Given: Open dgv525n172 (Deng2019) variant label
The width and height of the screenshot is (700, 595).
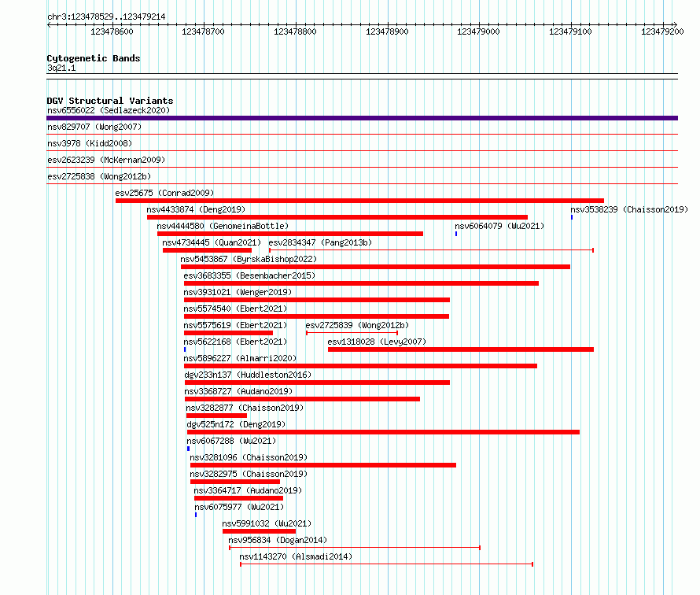Looking at the screenshot, I should [236, 424].
